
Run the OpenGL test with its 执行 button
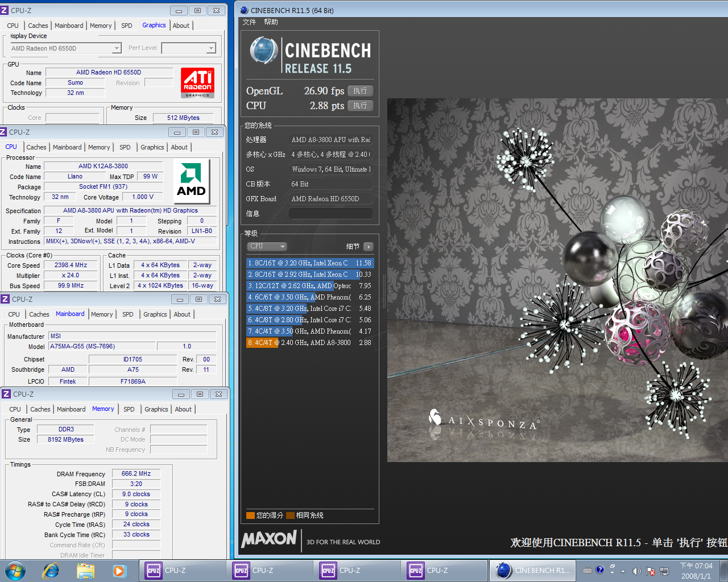[x=360, y=91]
